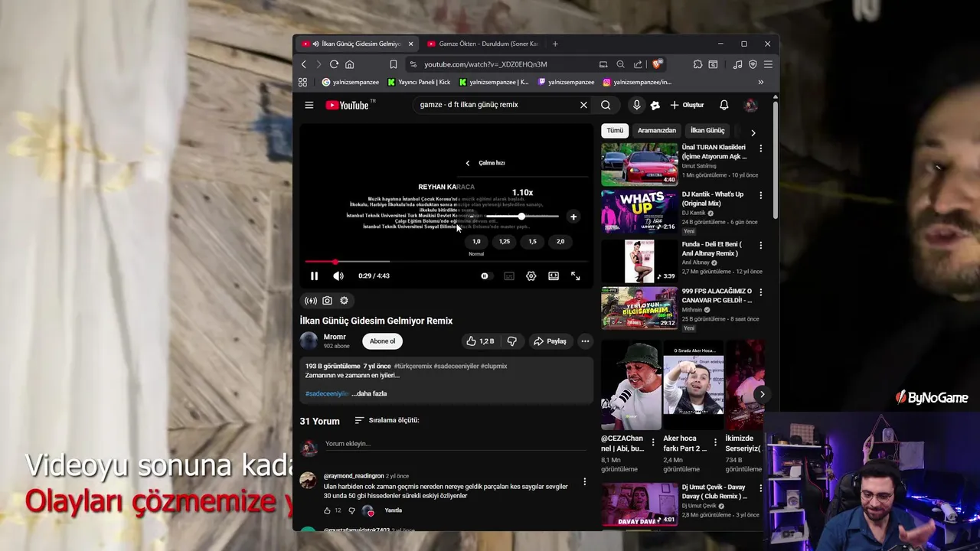Image resolution: width=980 pixels, height=551 pixels.
Task: Switch to Gamze Ökten Duruldum tab
Action: (482, 44)
